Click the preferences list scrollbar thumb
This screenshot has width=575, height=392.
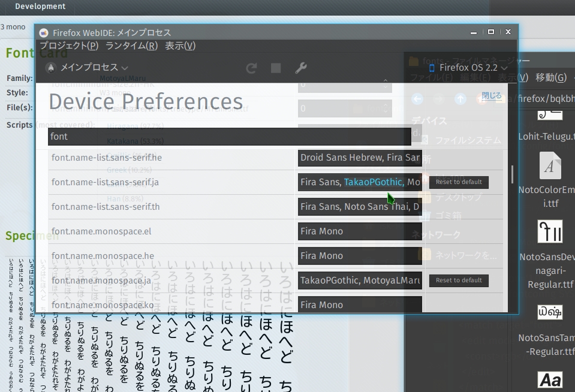tap(512, 174)
